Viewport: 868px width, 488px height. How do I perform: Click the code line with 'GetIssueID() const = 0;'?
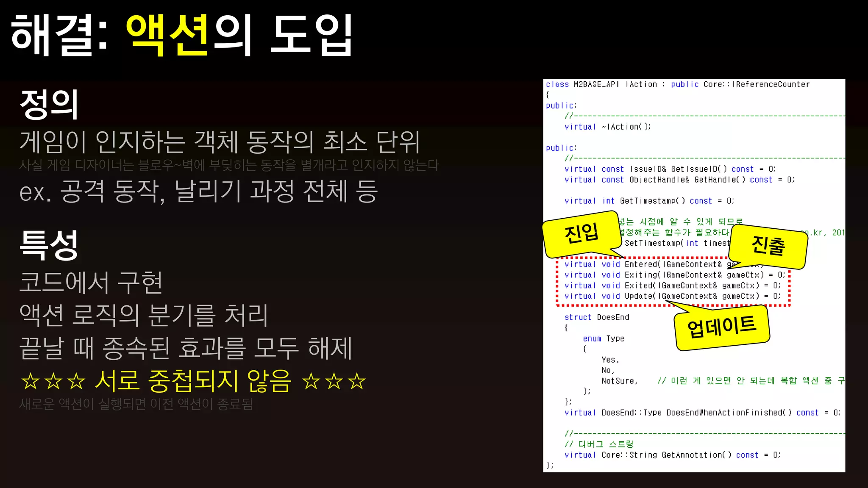(x=670, y=169)
